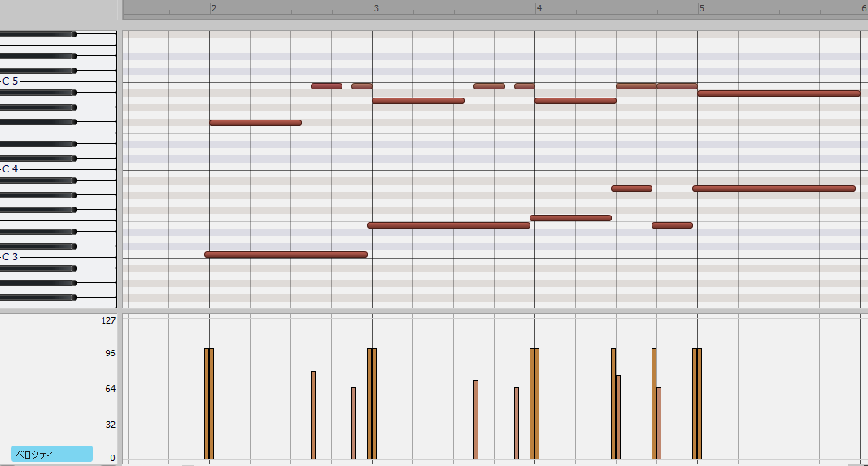Select the first B4 note in measure 2
Viewport: 868px width, 466px height.
326,85
